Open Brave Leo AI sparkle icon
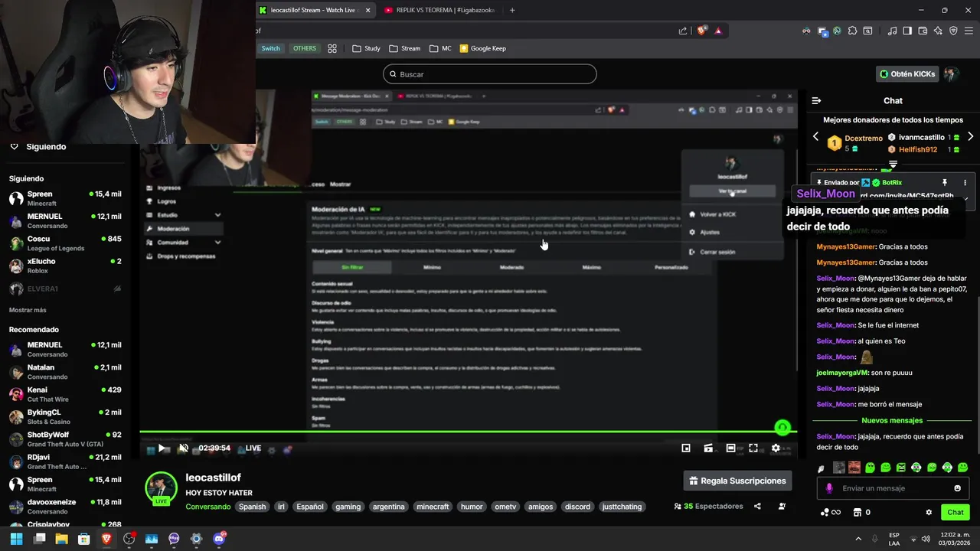The height and width of the screenshot is (551, 980). (938, 31)
